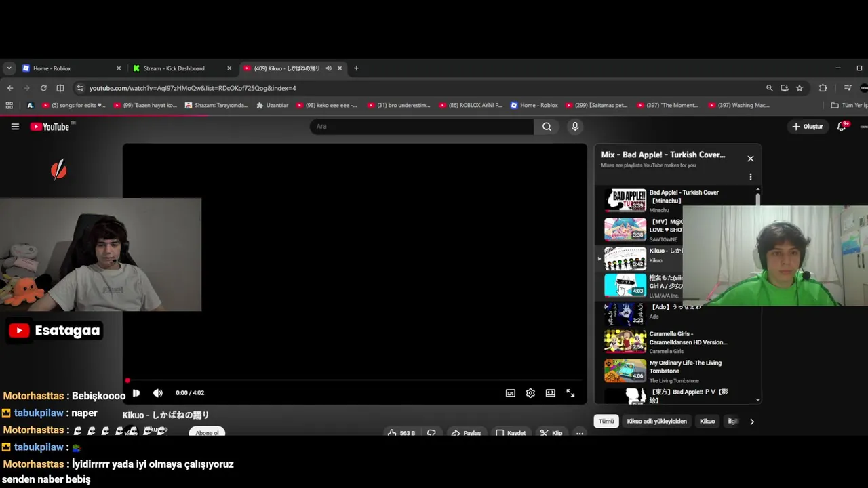Toggle the browser split view icon
868x488 pixels.
tap(60, 88)
